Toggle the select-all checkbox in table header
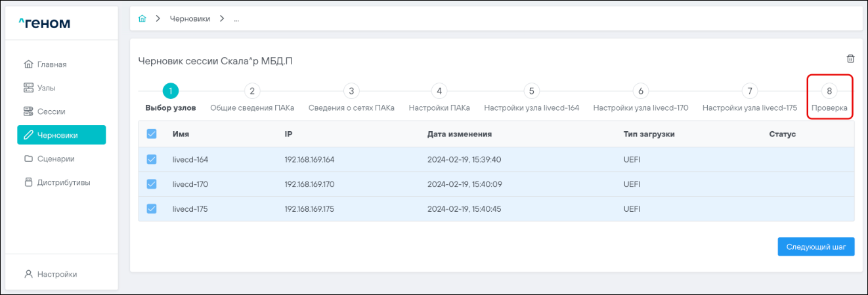Screen dimensions: 868x295 pos(152,134)
